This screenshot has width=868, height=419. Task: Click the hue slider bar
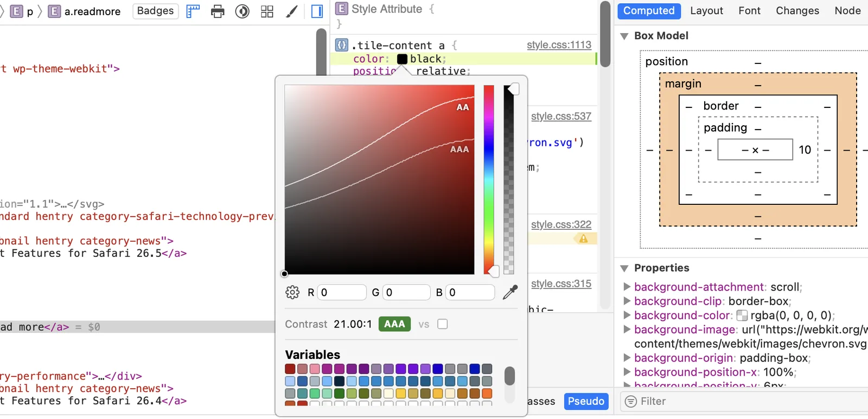click(489, 179)
